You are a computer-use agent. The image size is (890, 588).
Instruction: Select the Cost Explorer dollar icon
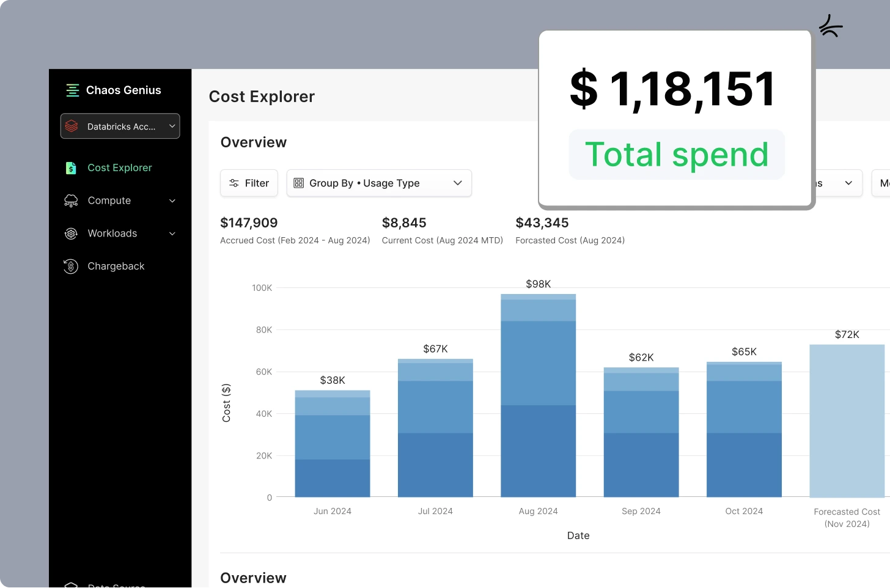click(x=72, y=167)
